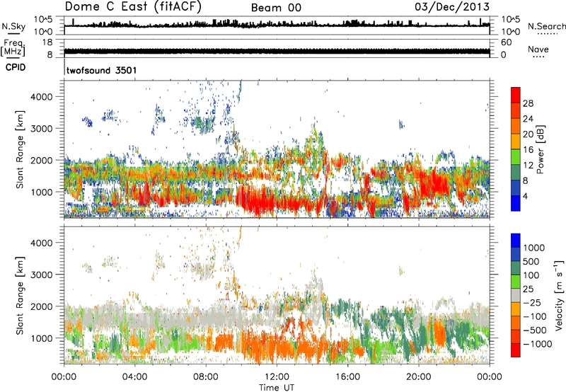
Task: Click the blue bottom of the Power color bar
Action: (x=516, y=204)
